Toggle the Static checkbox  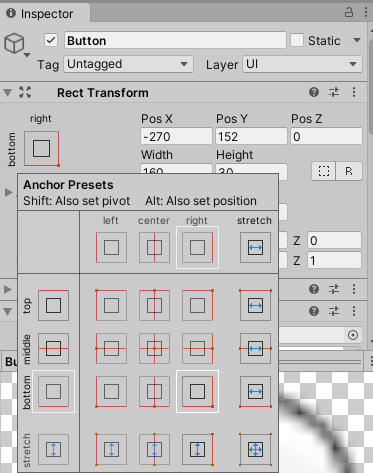[297, 41]
